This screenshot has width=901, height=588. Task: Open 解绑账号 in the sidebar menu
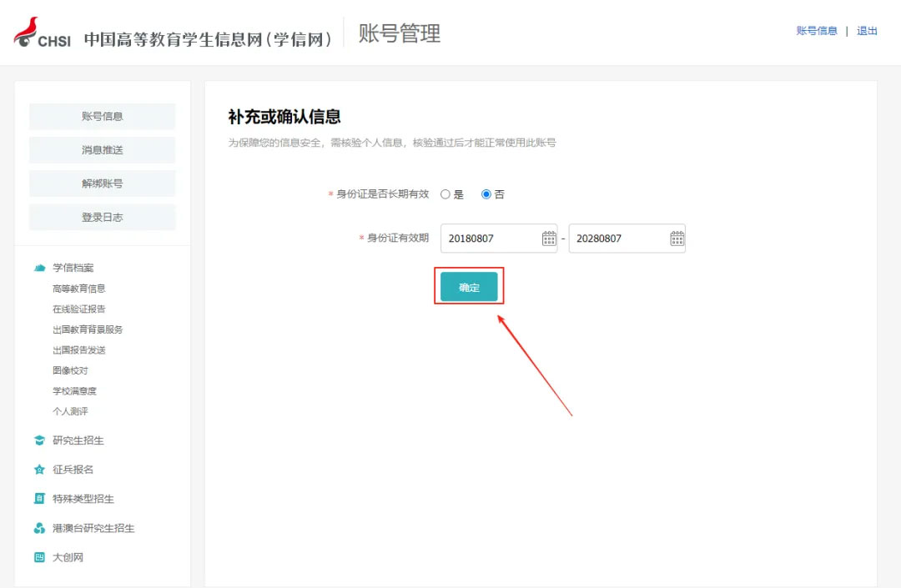(x=103, y=183)
